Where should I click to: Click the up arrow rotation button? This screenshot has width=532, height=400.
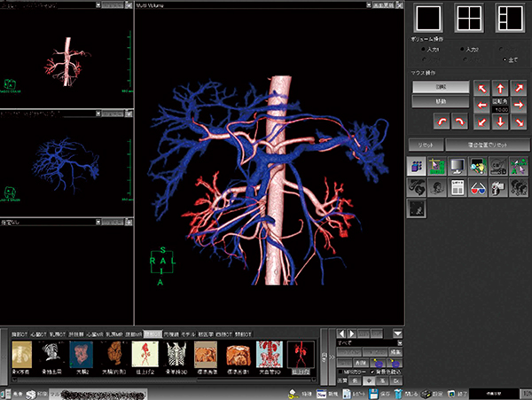point(502,87)
